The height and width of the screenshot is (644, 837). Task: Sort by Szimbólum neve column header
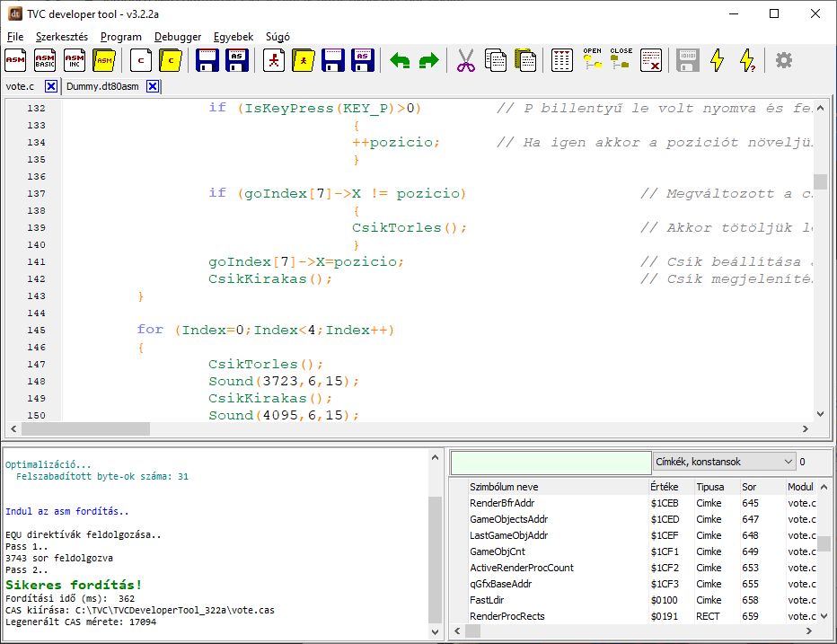pos(504,487)
